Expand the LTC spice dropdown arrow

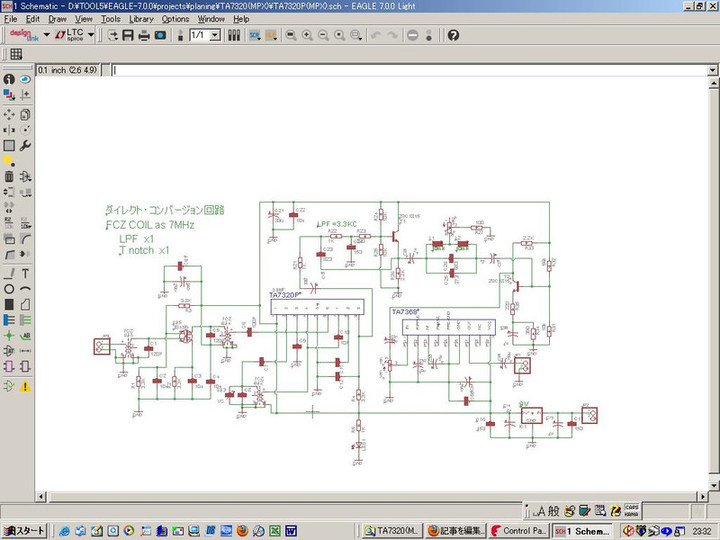pos(91,35)
